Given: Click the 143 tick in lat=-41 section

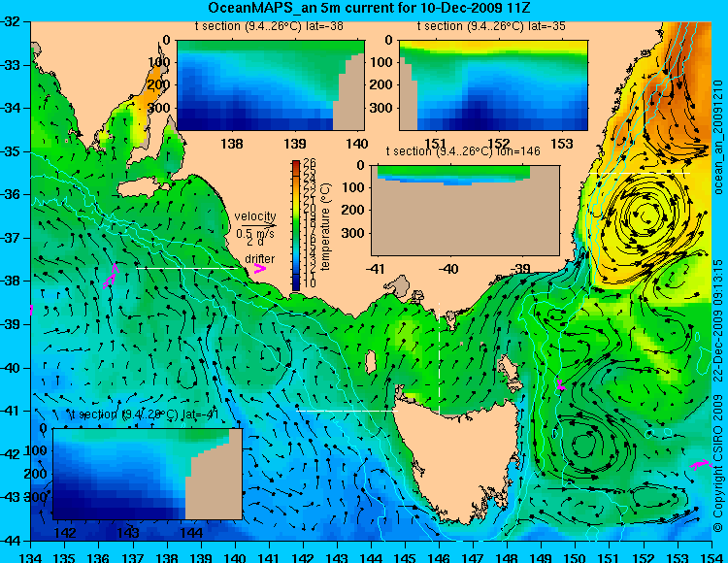Looking at the screenshot, I should coord(128,532).
